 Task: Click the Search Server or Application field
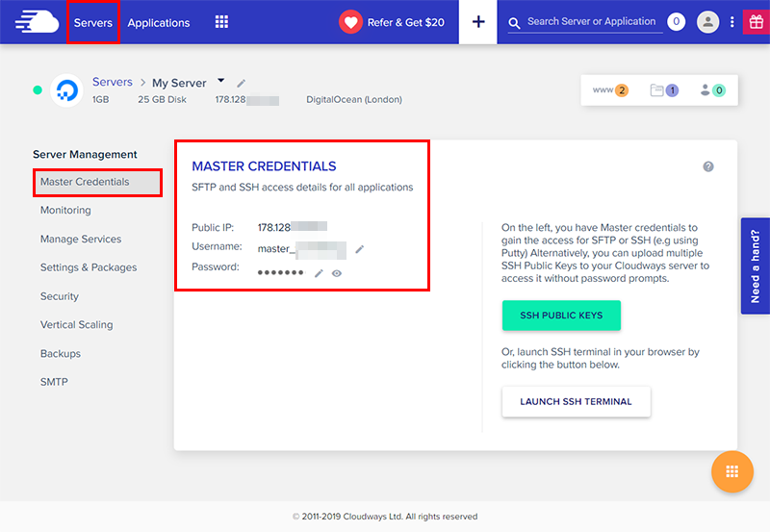[x=591, y=22]
